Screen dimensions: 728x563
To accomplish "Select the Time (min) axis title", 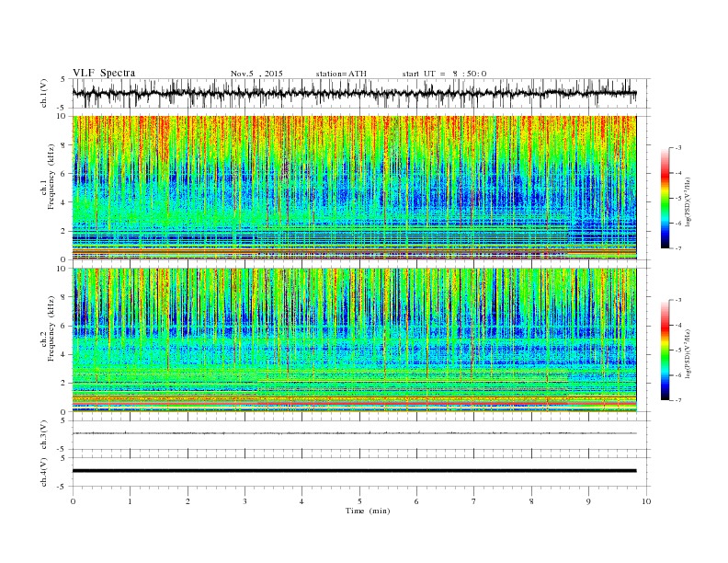I will coord(368,511).
